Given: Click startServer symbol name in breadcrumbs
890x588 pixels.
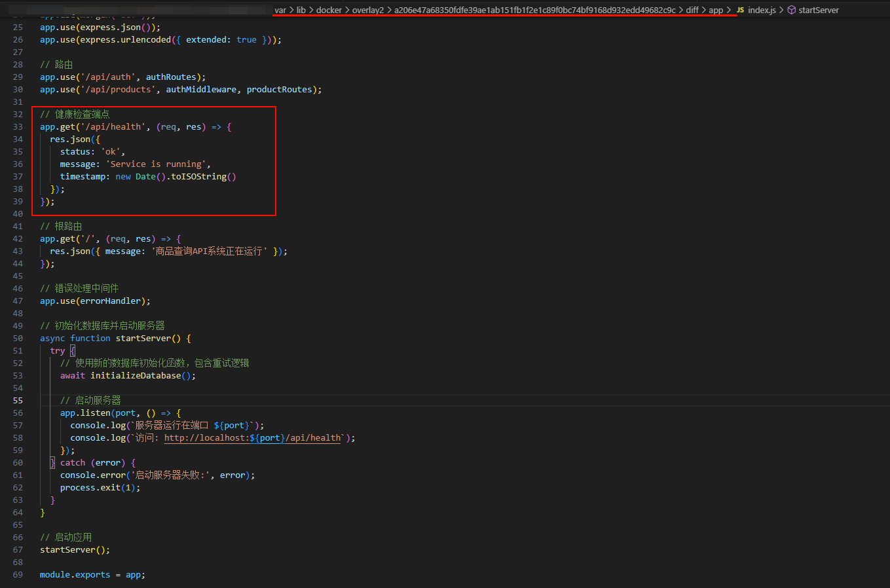Looking at the screenshot, I should point(819,10).
